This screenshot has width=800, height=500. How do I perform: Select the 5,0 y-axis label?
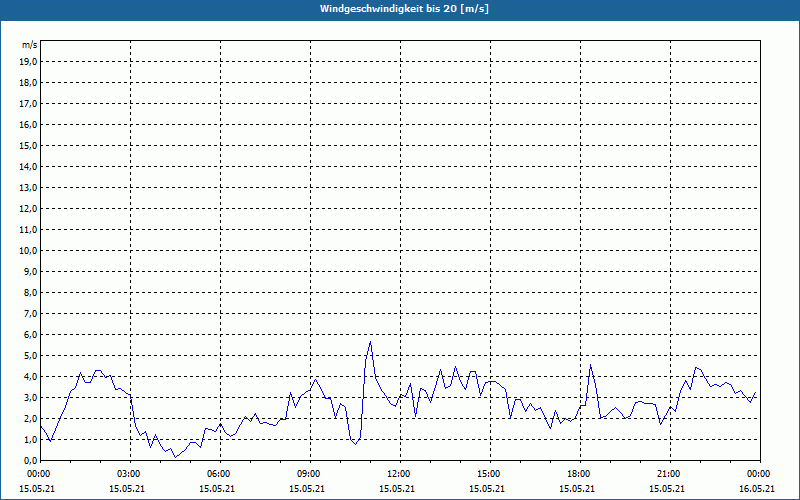[x=31, y=356]
